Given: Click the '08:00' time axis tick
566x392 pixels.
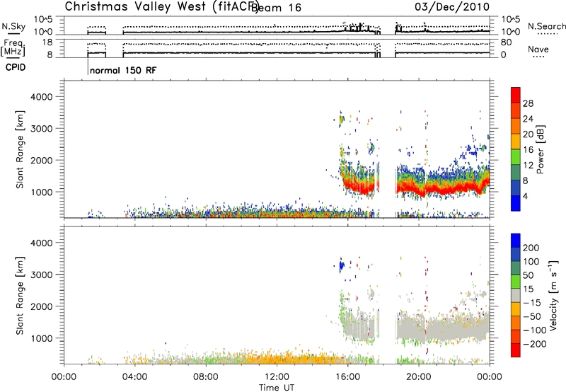Looking at the screenshot, I should tap(206, 377).
